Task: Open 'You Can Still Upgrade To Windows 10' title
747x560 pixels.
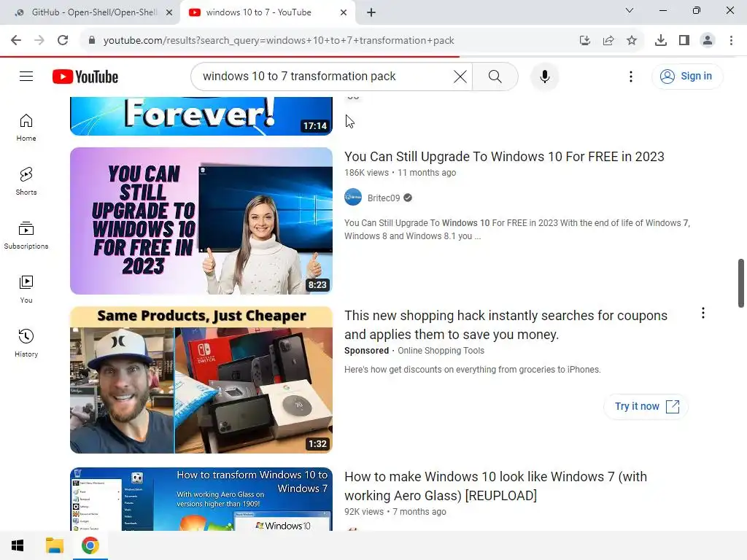Action: pos(504,157)
